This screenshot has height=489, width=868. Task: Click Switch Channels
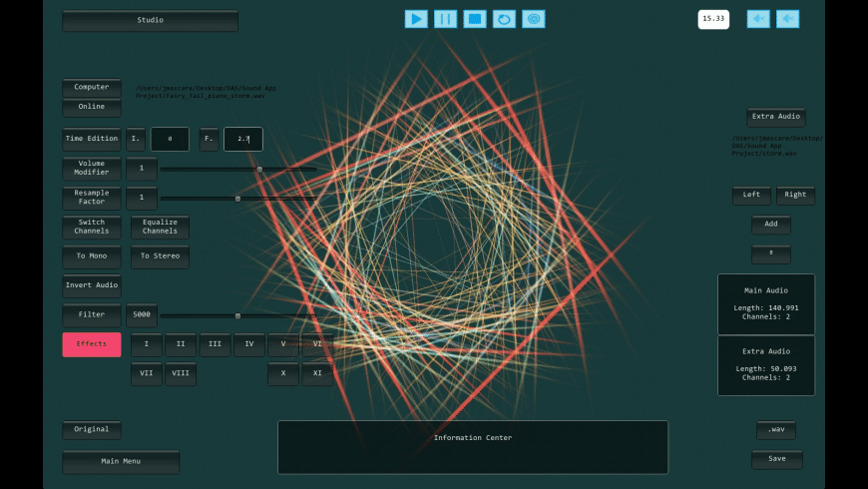coord(92,228)
